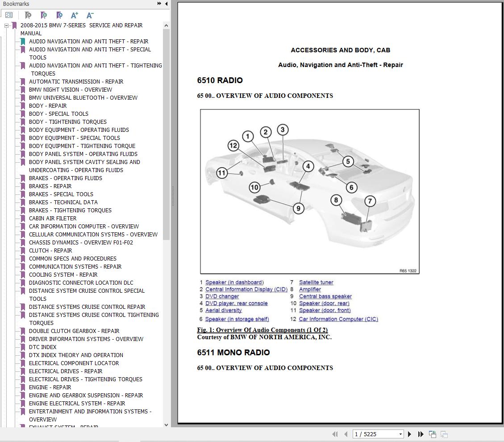The height and width of the screenshot is (442, 504).
Task: Select Audio Navigation and Anti Theft - Tightening Torques
Action: coord(96,69)
